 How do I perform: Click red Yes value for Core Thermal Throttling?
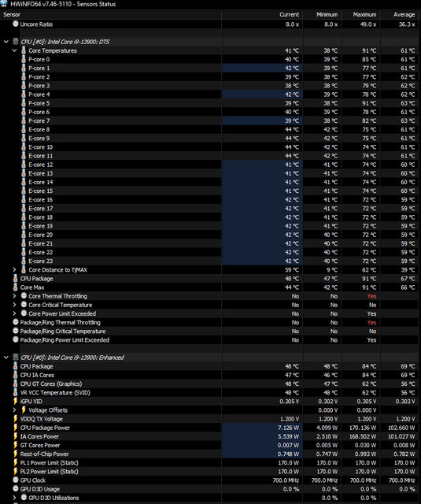tap(371, 296)
